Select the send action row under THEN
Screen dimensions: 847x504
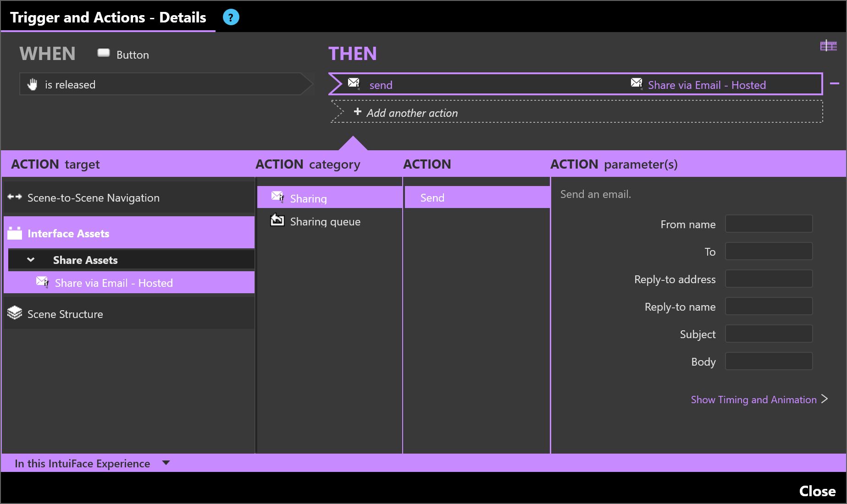576,84
